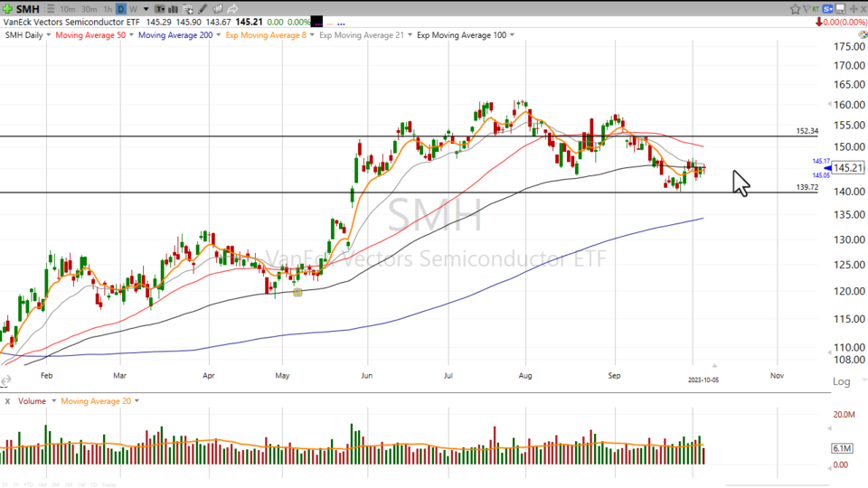Select the pencil drawing tools icon
The image size is (868, 488).
[x=203, y=9]
